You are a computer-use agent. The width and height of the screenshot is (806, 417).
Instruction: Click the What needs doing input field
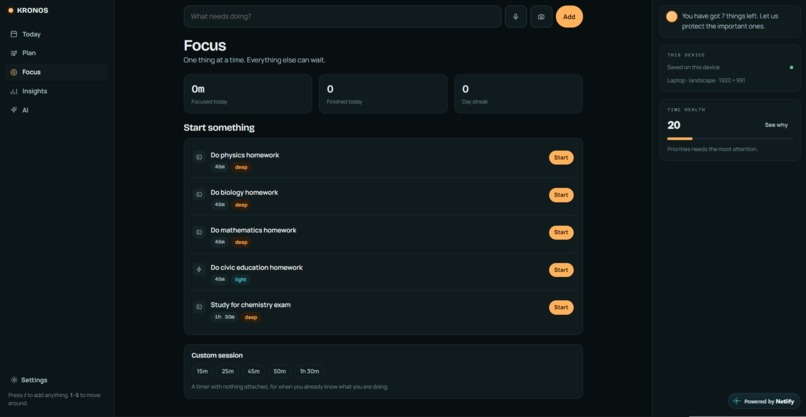click(342, 16)
